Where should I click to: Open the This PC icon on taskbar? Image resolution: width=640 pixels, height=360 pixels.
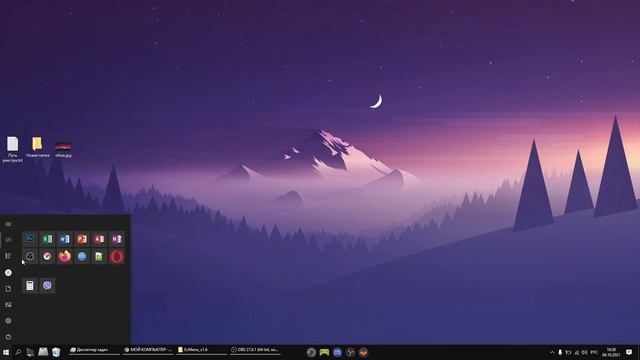(30, 352)
